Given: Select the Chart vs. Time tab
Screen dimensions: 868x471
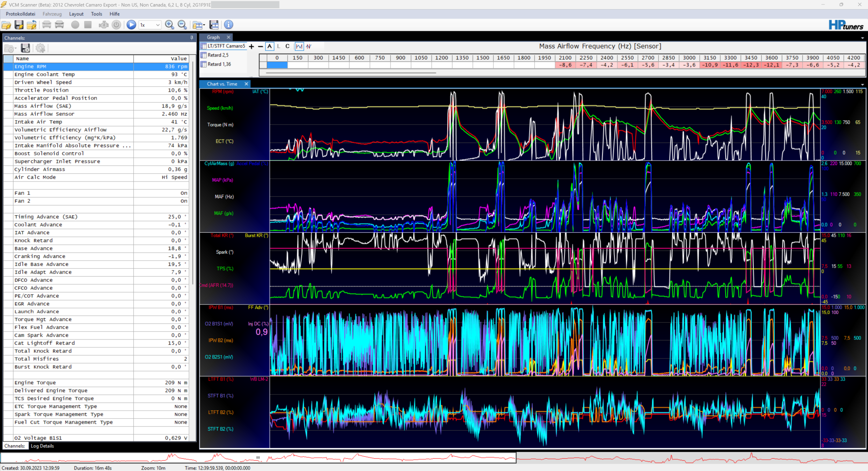Looking at the screenshot, I should click(x=222, y=84).
